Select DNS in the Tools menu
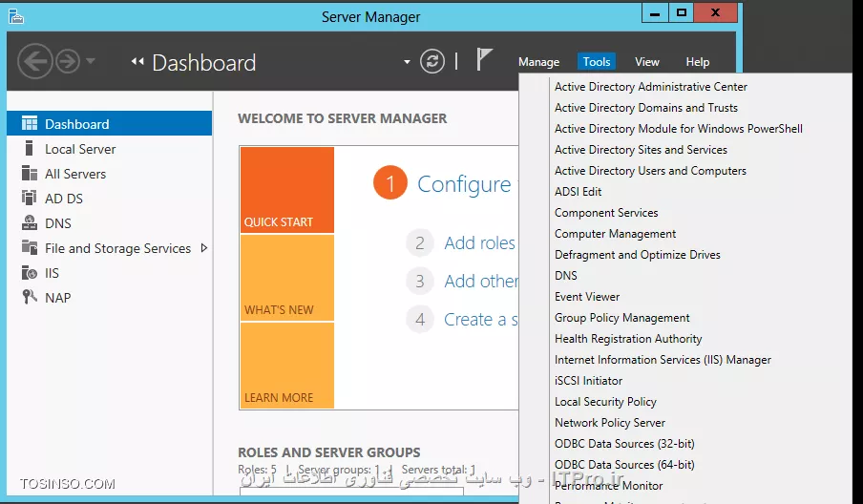 [x=566, y=275]
